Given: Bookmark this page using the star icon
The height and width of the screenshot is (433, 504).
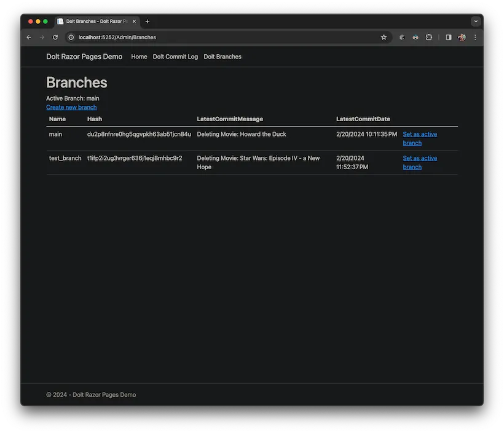Looking at the screenshot, I should (384, 37).
